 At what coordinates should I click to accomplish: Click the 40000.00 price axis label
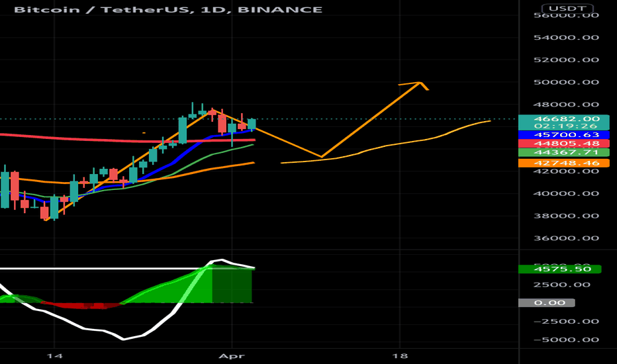point(566,194)
